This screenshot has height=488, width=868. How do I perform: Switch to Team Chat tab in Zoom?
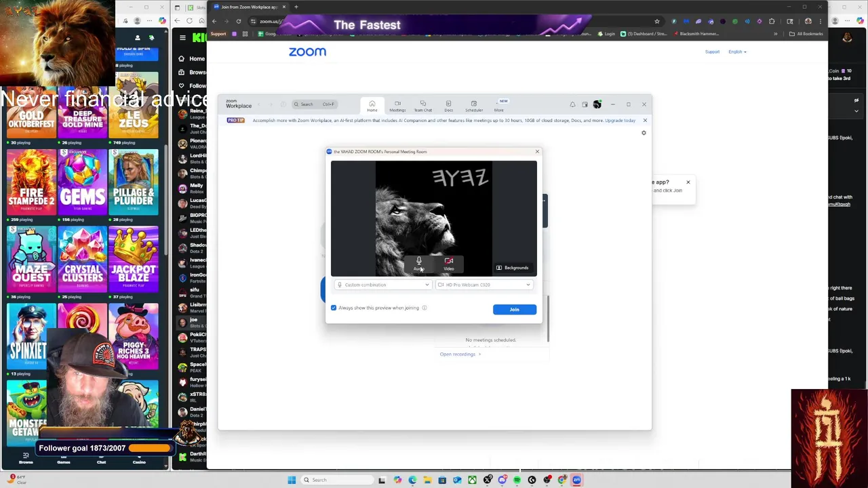pyautogui.click(x=422, y=106)
